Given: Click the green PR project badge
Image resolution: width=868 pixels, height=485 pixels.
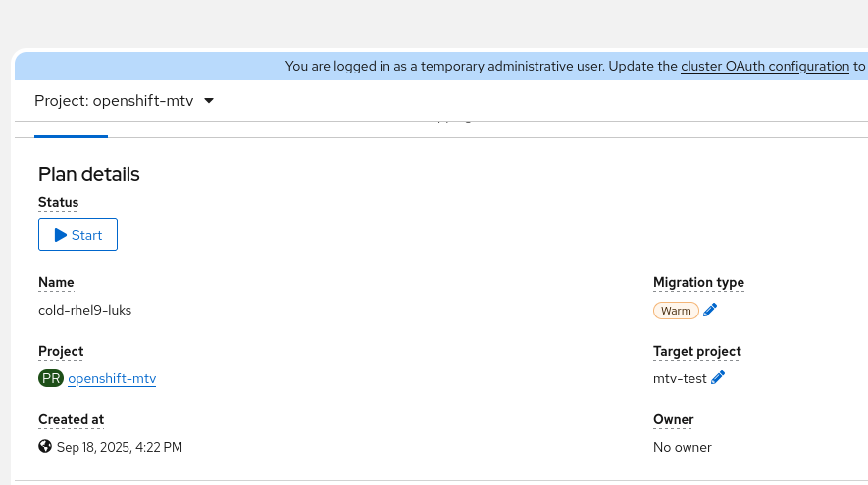Looking at the screenshot, I should pyautogui.click(x=50, y=378).
